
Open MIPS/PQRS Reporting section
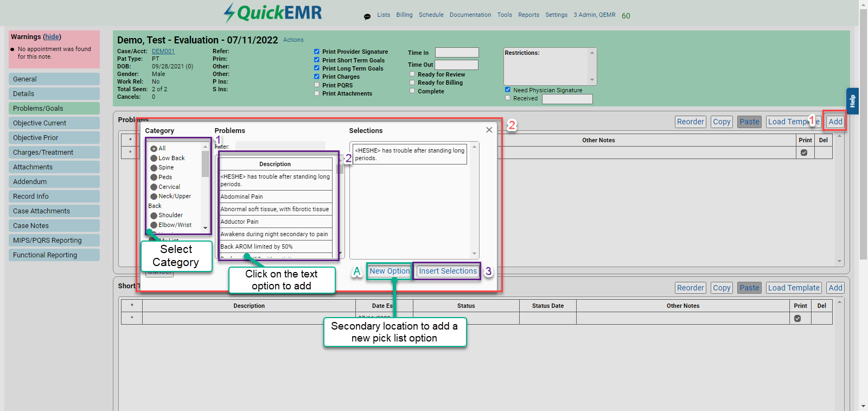point(54,240)
